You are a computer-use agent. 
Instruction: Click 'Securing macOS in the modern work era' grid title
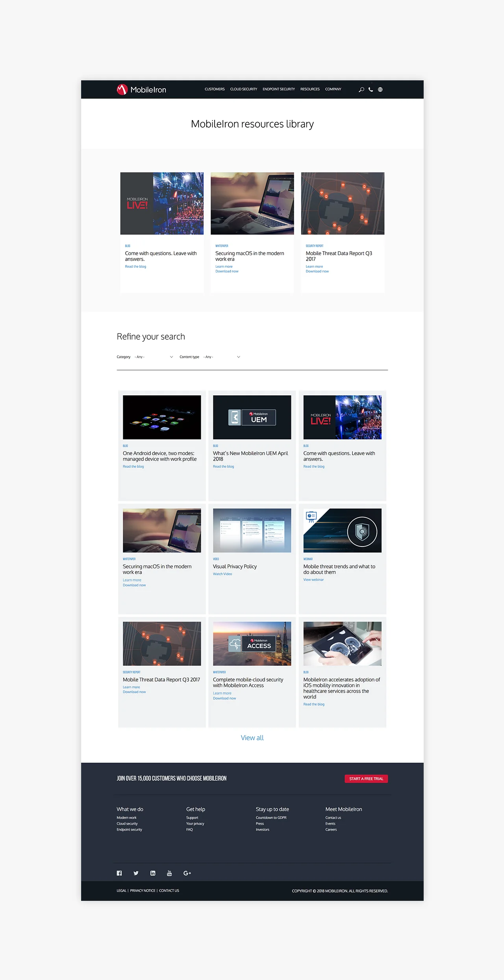pyautogui.click(x=157, y=569)
